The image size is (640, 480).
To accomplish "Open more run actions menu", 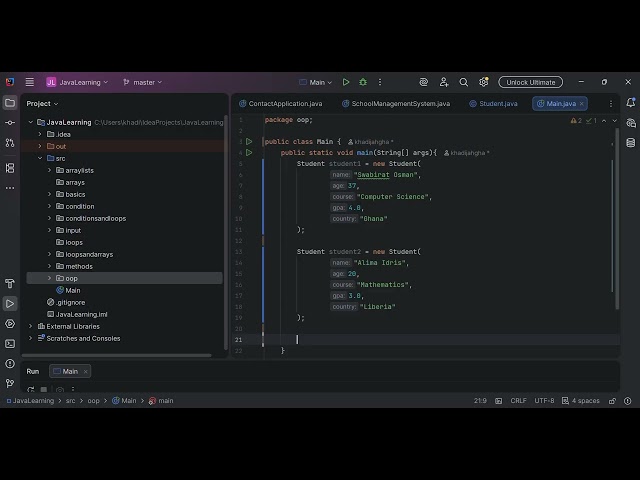I will [x=380, y=82].
